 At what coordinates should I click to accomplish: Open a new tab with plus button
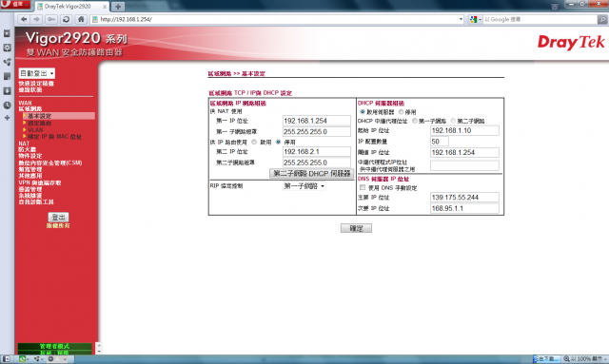point(118,7)
